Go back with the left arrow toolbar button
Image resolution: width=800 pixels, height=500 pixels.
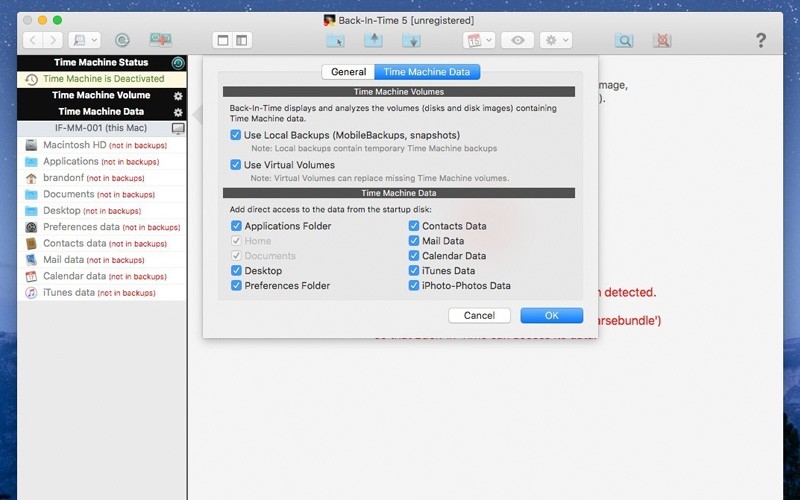point(33,40)
